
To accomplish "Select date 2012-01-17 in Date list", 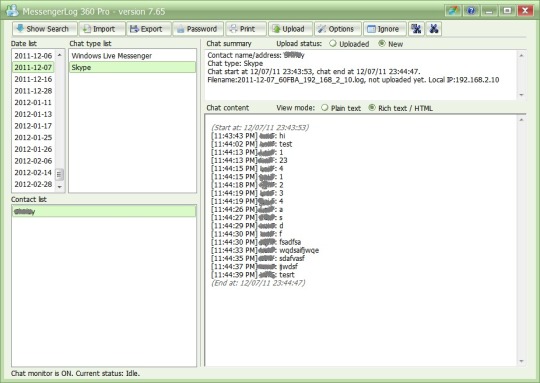I will (33, 126).
